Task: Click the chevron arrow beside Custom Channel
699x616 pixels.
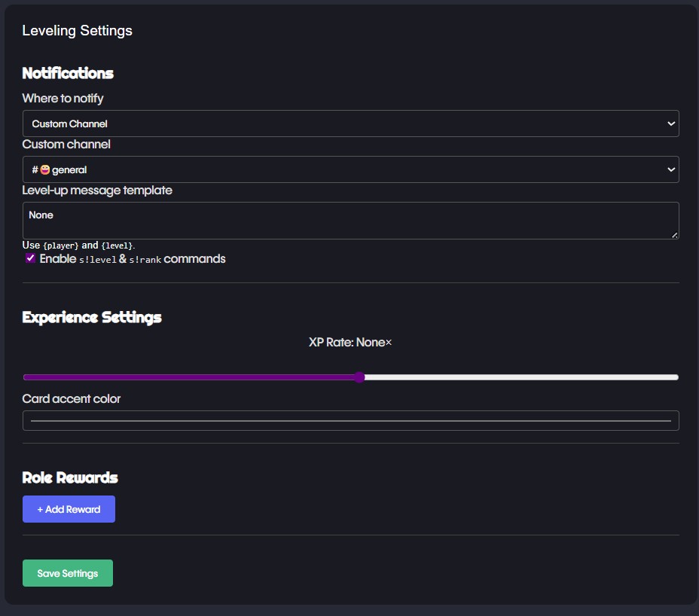Action: click(670, 124)
